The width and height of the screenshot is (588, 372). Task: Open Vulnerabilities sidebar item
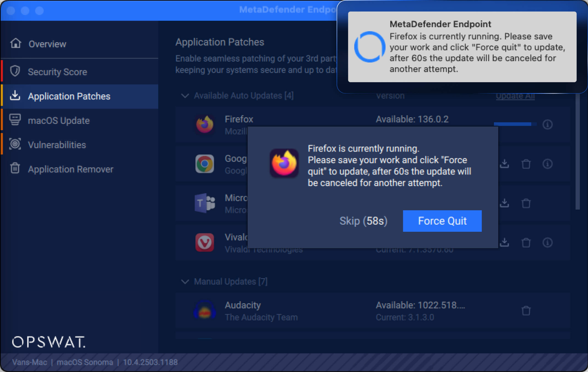pos(57,145)
